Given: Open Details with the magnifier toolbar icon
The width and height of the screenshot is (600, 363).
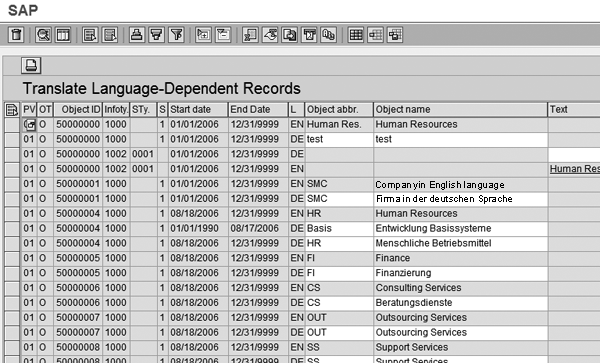Looking at the screenshot, I should point(43,35).
